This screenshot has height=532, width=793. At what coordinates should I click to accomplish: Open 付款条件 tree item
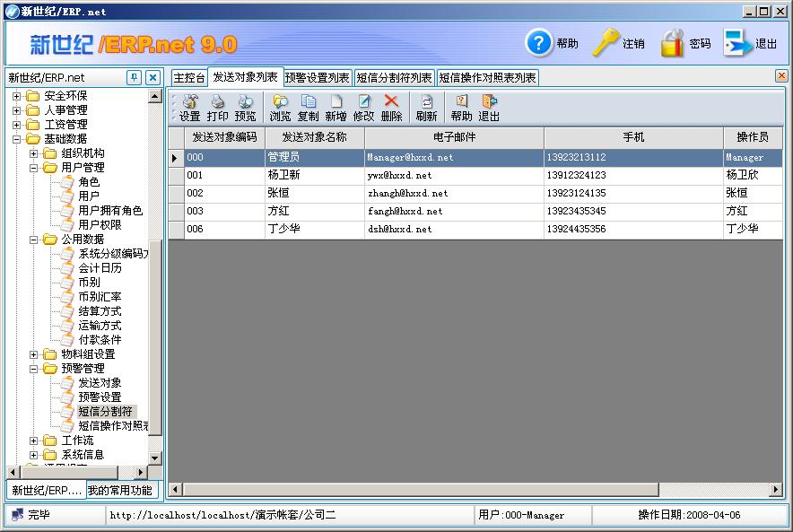coord(100,340)
